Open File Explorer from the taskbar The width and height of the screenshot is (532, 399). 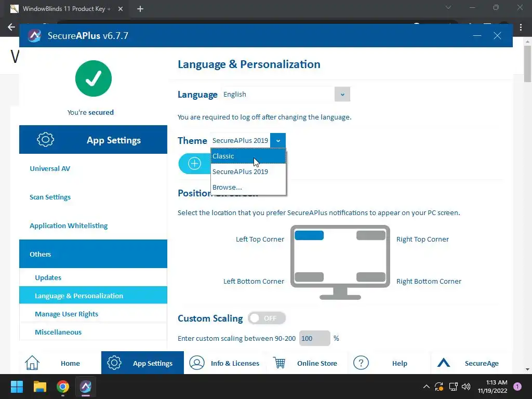[39, 387]
